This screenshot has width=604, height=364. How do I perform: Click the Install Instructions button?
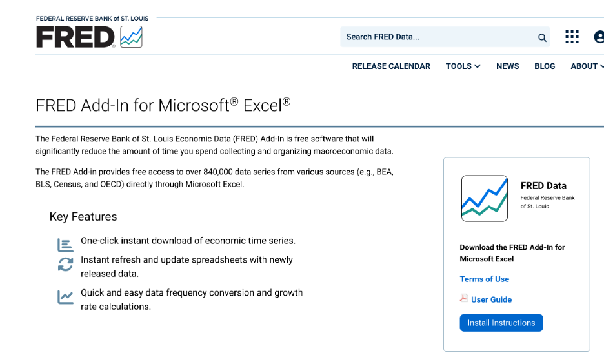[x=501, y=323]
